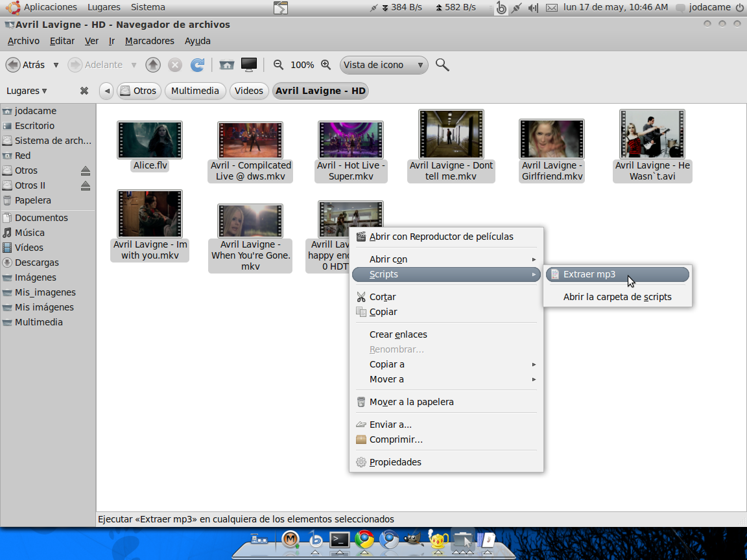Select Copiar in context menu
747x560 pixels.
pos(446,312)
